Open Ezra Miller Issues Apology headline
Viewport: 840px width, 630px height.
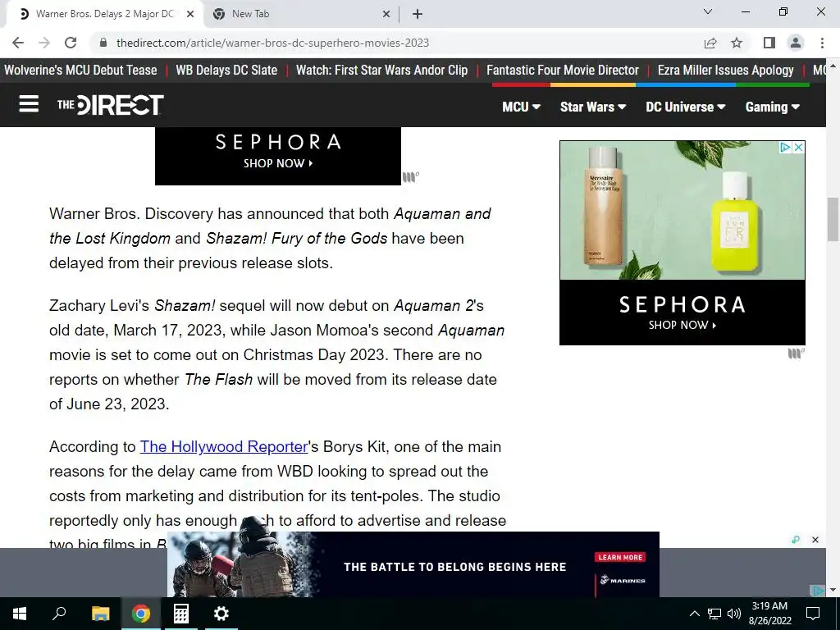(x=726, y=71)
